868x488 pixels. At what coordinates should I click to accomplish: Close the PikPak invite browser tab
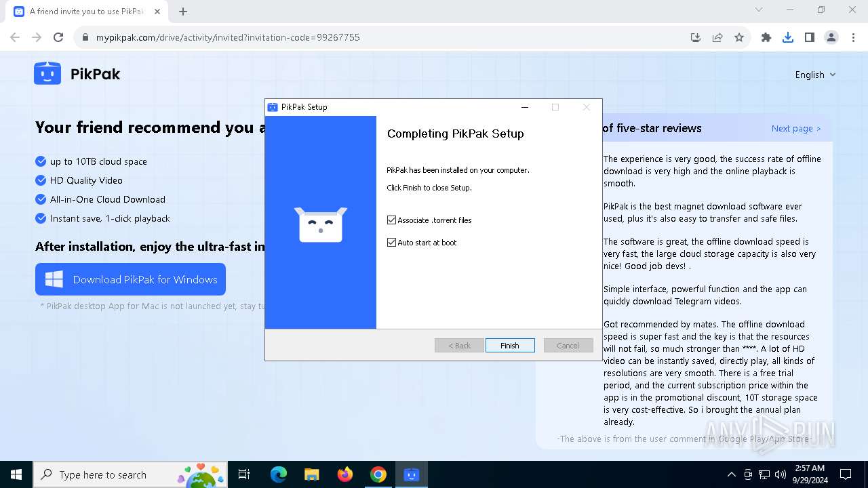tap(157, 12)
